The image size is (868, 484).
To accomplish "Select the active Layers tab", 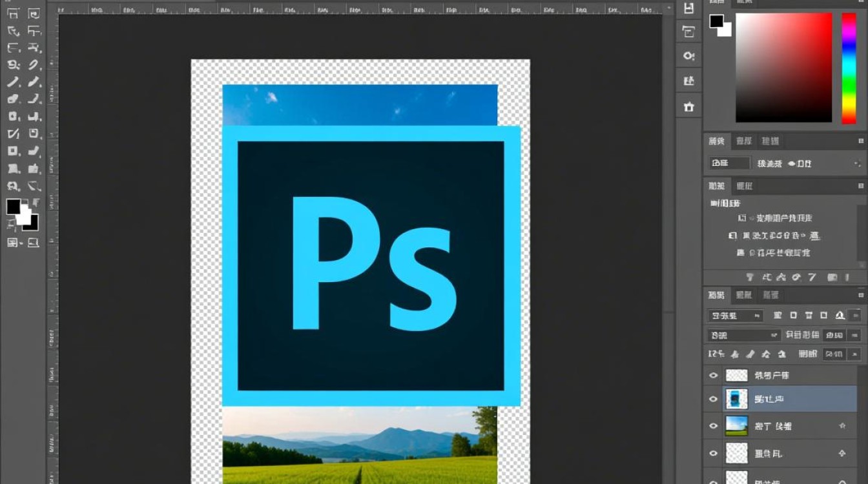I will (x=716, y=295).
